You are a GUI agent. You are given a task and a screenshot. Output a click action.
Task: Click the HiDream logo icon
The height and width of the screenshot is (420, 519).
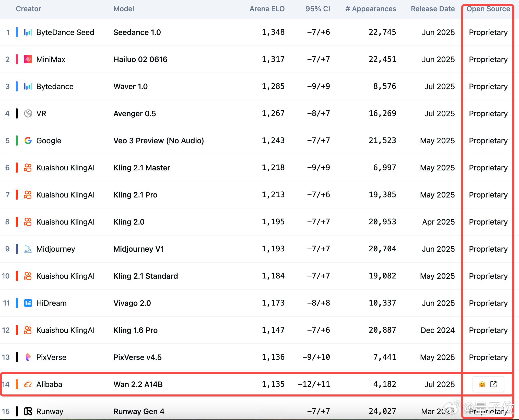pyautogui.click(x=28, y=303)
